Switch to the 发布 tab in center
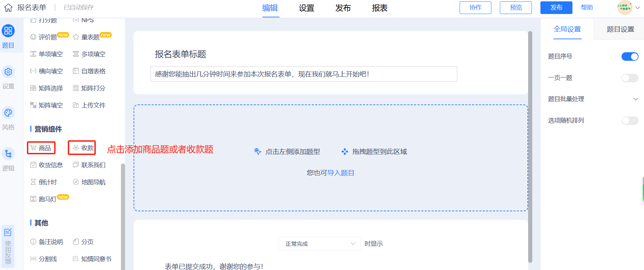Screen dimensions: 644x270 click(343, 8)
